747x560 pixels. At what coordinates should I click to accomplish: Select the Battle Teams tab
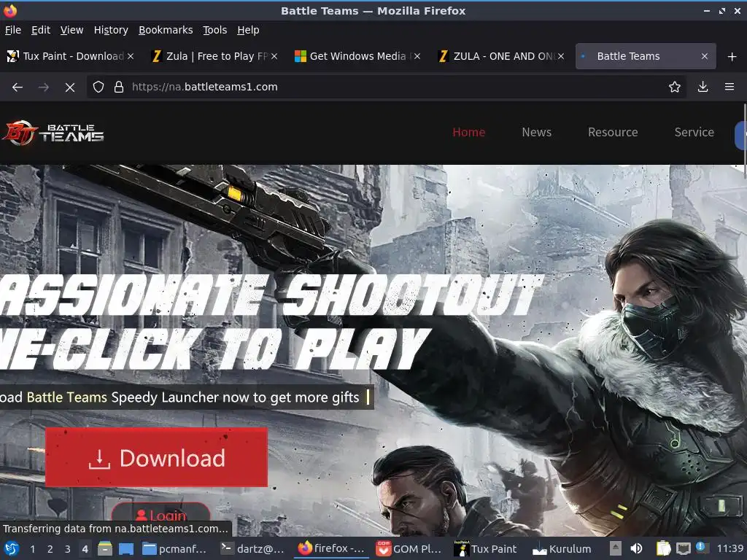(x=646, y=56)
